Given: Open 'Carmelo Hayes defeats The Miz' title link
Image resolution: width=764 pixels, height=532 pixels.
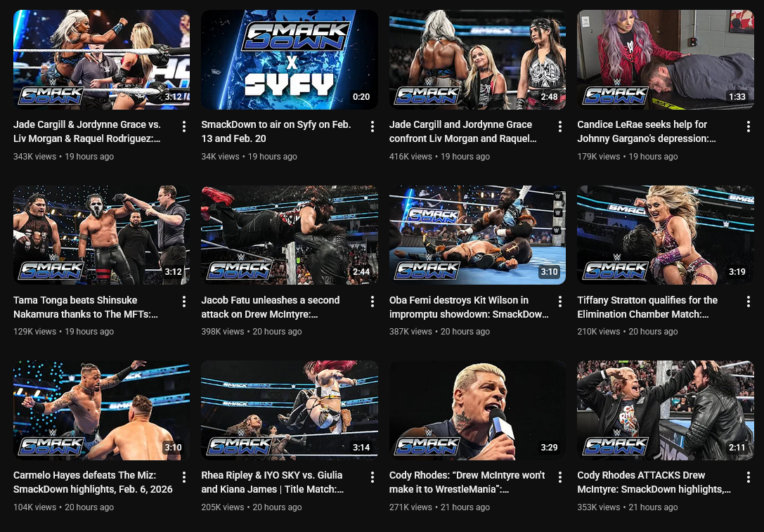Looking at the screenshot, I should [93, 482].
